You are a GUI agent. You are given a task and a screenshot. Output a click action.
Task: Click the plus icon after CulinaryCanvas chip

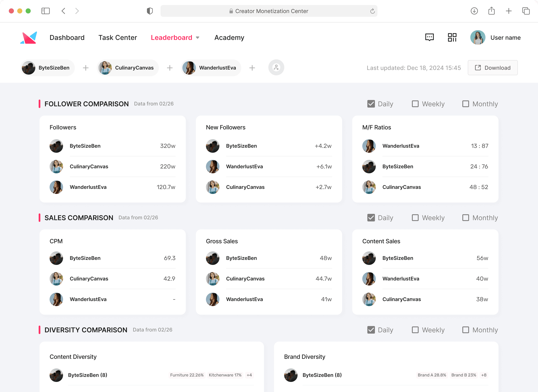point(170,68)
